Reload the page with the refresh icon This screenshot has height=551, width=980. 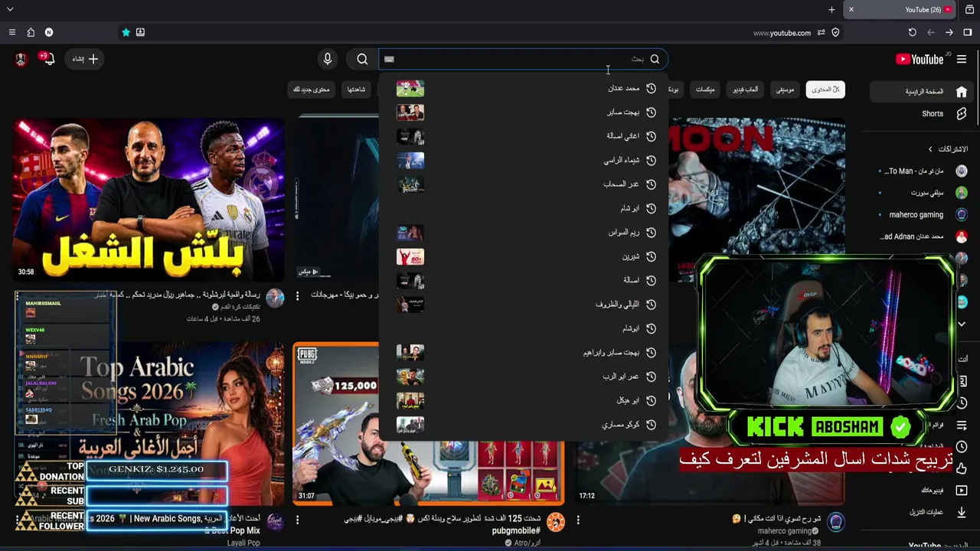coord(912,32)
